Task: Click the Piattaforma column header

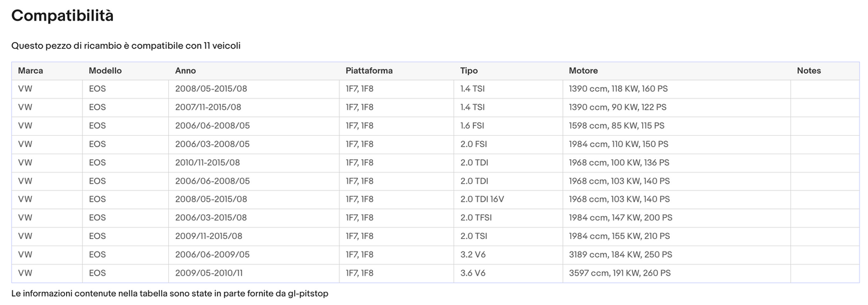Action: pyautogui.click(x=369, y=71)
